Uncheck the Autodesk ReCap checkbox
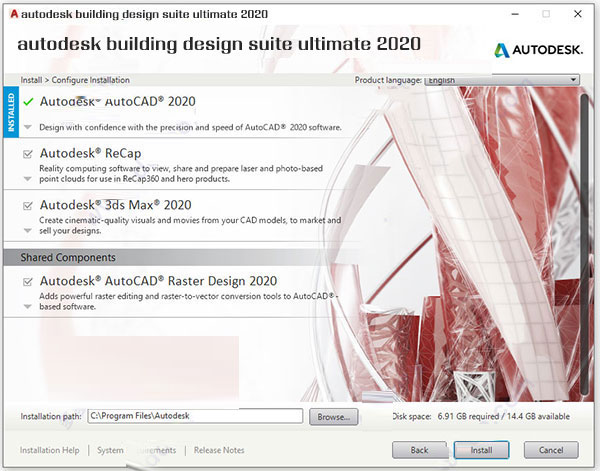The width and height of the screenshot is (600, 471). (x=28, y=154)
